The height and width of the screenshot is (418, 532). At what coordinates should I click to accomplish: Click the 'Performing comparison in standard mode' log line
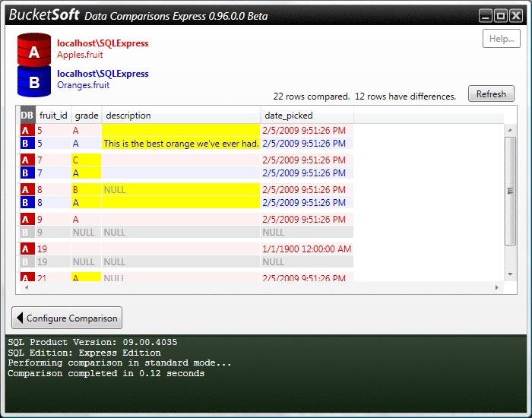[119, 363]
